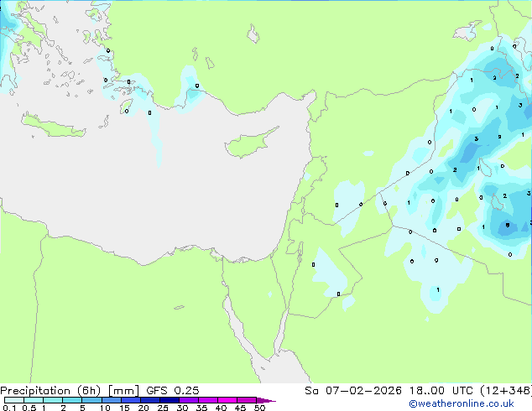Screen dimensions: 532x411
Task: Click the legend label '30'
Action: pos(182,408)
